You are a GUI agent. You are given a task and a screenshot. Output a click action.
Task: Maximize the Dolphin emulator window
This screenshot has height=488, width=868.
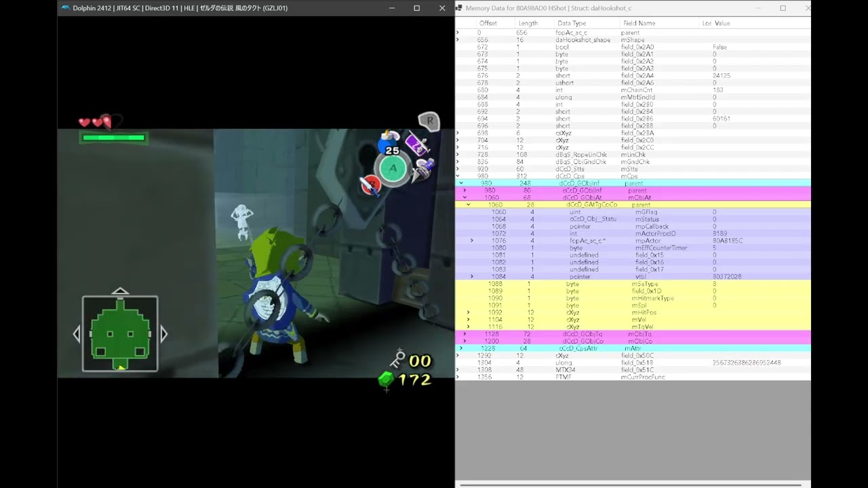point(416,8)
